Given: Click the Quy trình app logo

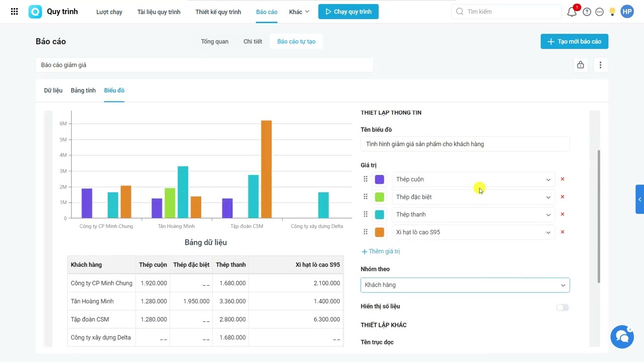Looking at the screenshot, I should point(35,12).
